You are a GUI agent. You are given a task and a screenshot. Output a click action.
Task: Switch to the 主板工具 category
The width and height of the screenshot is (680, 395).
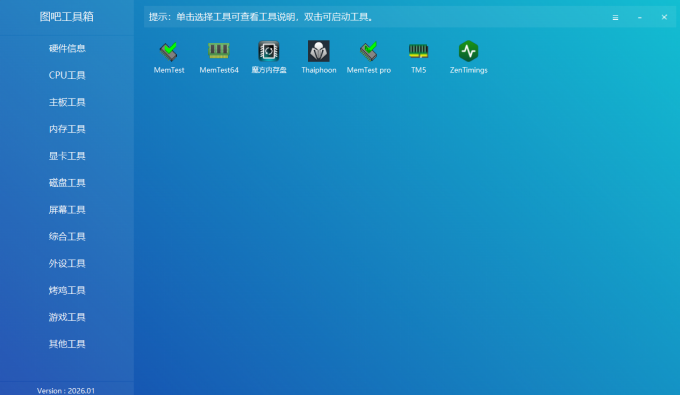coord(67,102)
